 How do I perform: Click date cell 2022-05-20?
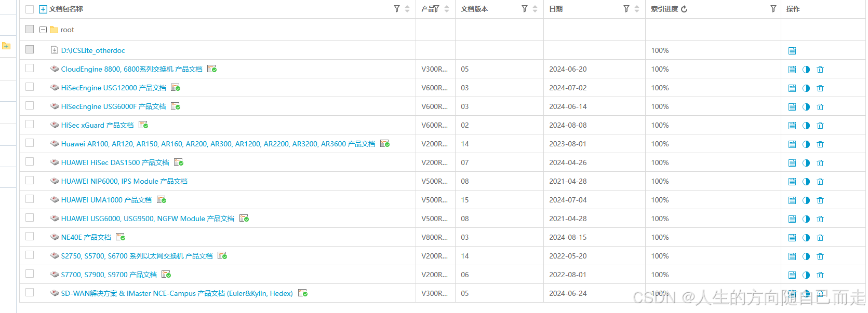click(x=568, y=256)
